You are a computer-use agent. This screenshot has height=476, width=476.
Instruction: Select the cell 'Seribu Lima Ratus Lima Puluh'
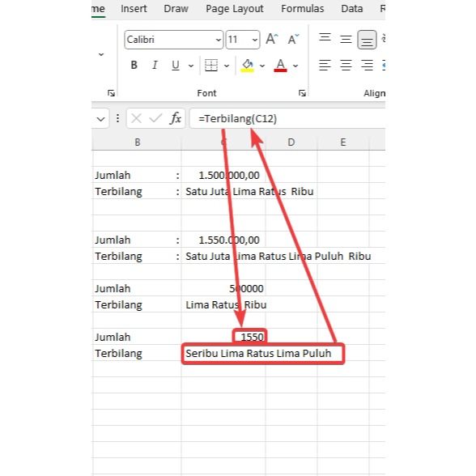[x=223, y=353]
